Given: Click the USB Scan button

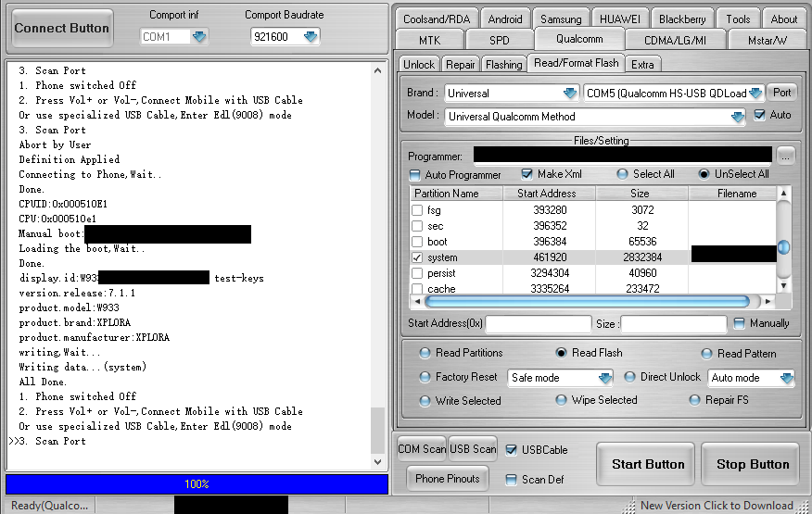Looking at the screenshot, I should tap(473, 449).
